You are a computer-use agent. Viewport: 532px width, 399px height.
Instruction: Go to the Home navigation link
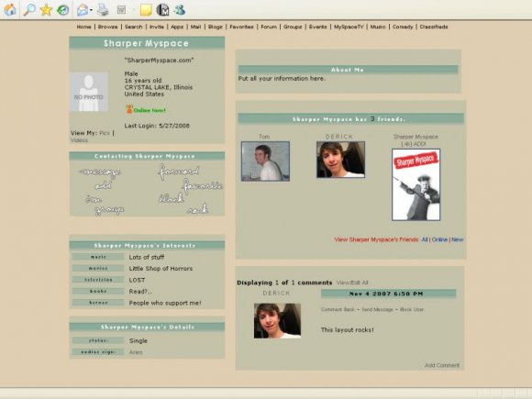point(83,27)
